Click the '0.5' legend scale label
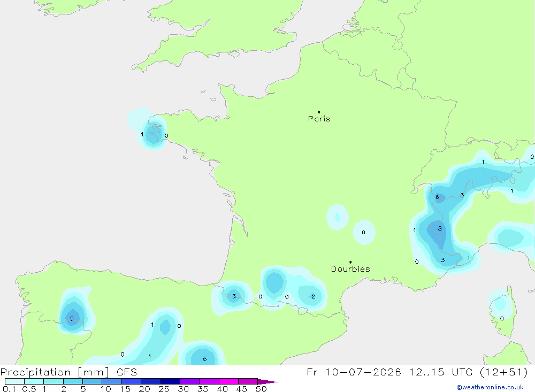 [x=29, y=389]
